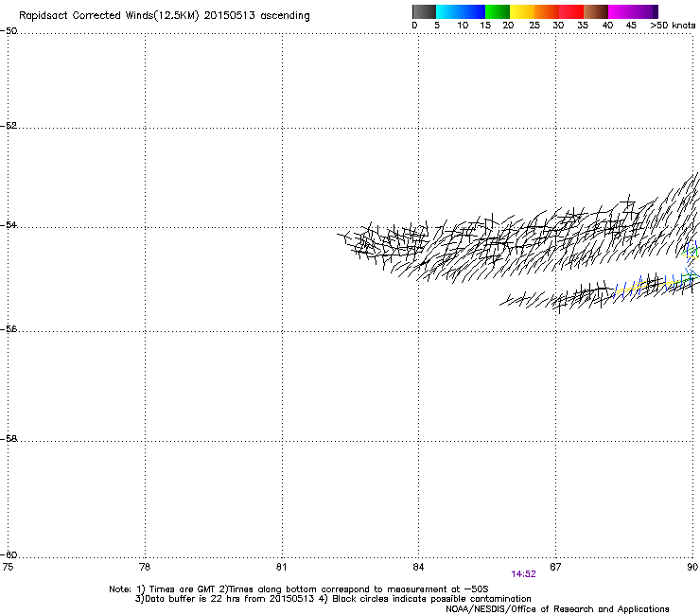Click the legend label '40'
Screen dimensions: 700x615
[x=607, y=26]
